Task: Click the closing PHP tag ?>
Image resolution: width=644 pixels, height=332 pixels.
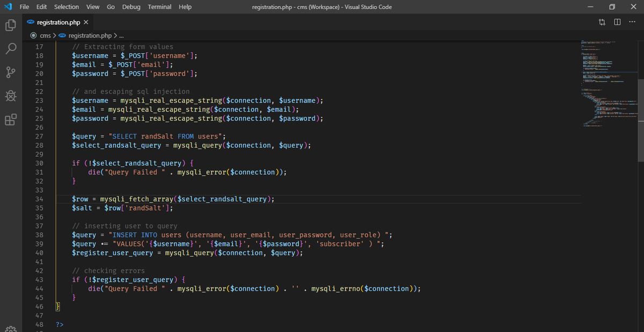Action: pos(60,324)
